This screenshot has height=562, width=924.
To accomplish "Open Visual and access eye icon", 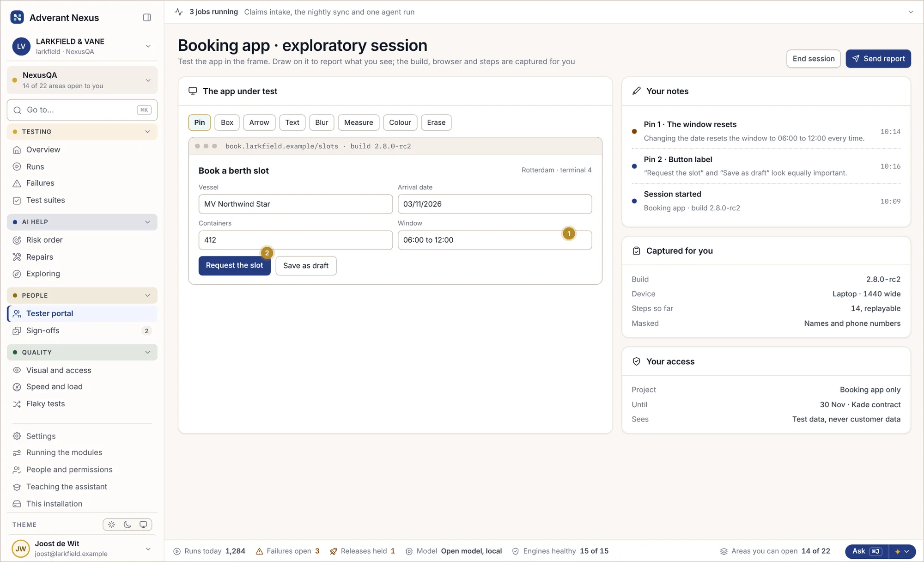I will pyautogui.click(x=17, y=370).
